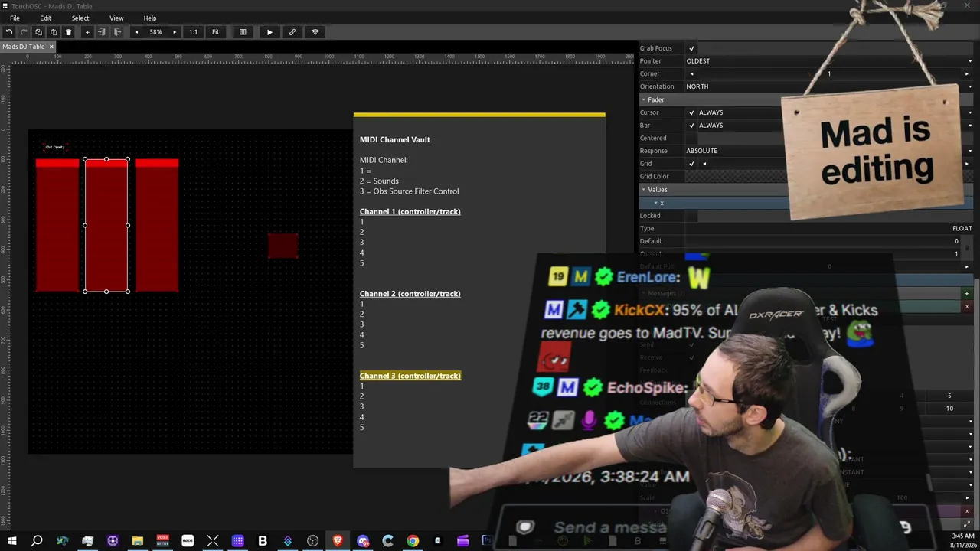The height and width of the screenshot is (551, 980).
Task: Click the 58% zoom value field
Action: click(155, 32)
